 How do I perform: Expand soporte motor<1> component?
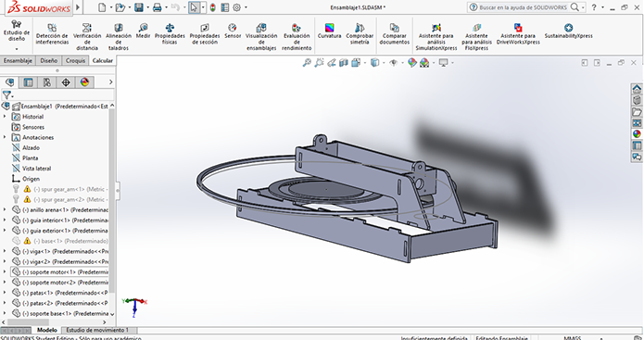pyautogui.click(x=5, y=271)
